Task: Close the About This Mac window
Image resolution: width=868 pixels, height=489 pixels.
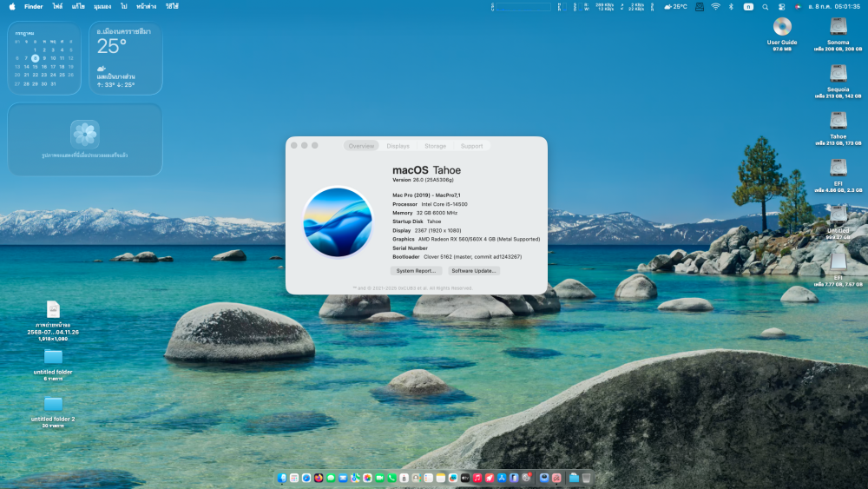Action: pyautogui.click(x=294, y=146)
